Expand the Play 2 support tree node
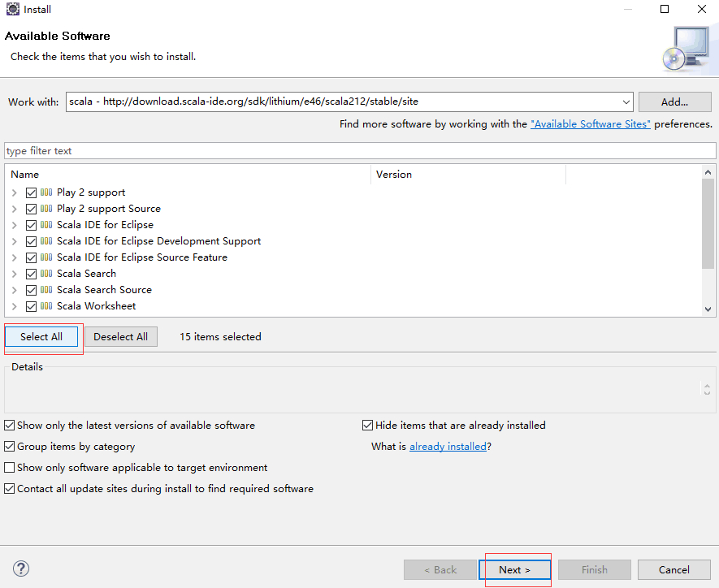This screenshot has height=588, width=719. pyautogui.click(x=14, y=192)
